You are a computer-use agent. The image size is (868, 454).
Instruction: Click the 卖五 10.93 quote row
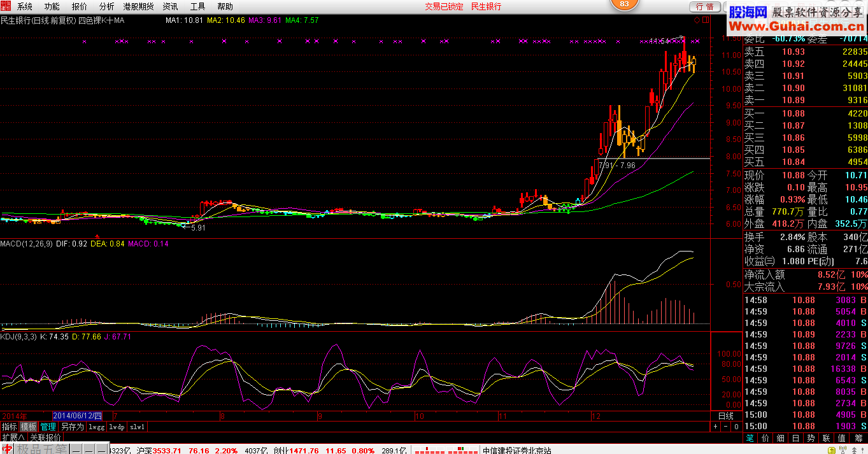pyautogui.click(x=806, y=52)
